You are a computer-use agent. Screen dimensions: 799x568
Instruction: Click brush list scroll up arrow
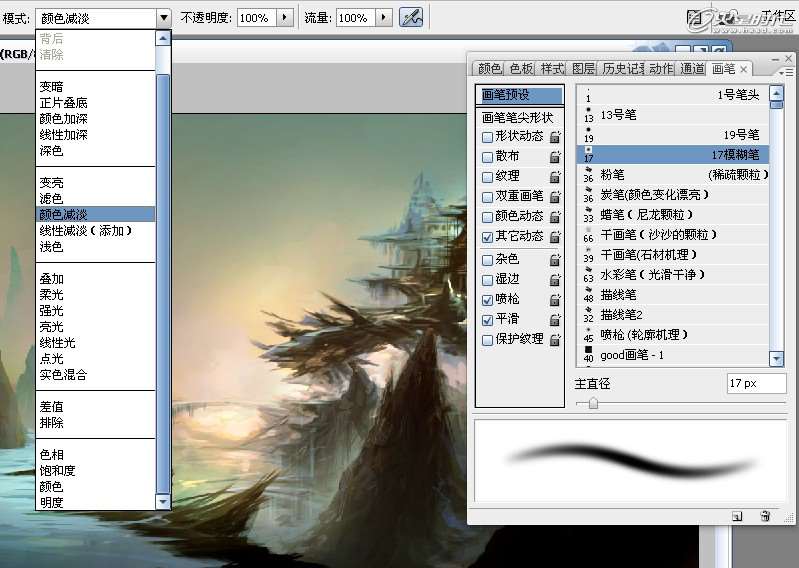776,93
